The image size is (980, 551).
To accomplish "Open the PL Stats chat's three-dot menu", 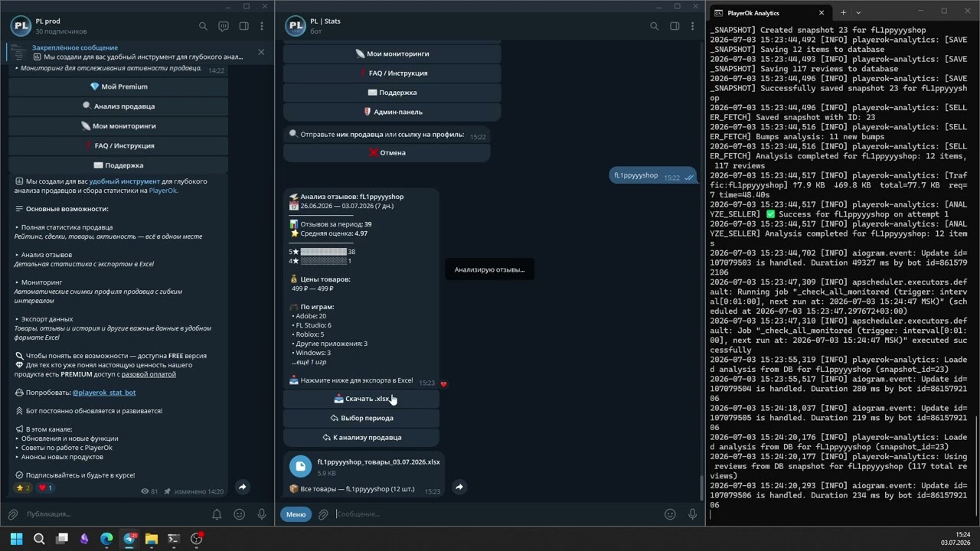I will tap(694, 26).
